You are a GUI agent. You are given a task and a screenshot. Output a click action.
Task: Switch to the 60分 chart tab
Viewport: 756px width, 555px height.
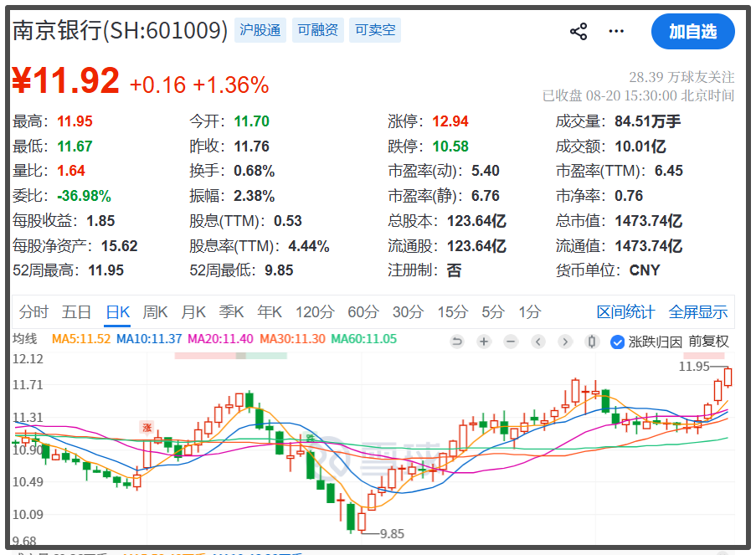pyautogui.click(x=363, y=312)
